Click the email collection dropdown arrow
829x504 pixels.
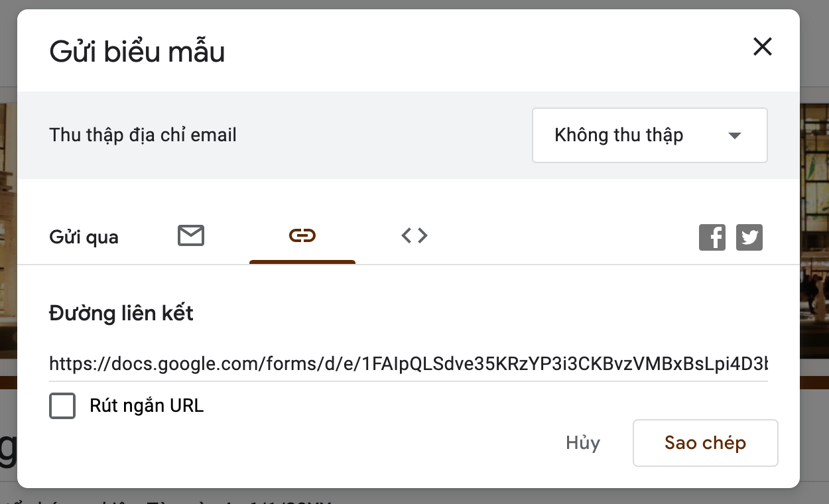click(x=734, y=136)
